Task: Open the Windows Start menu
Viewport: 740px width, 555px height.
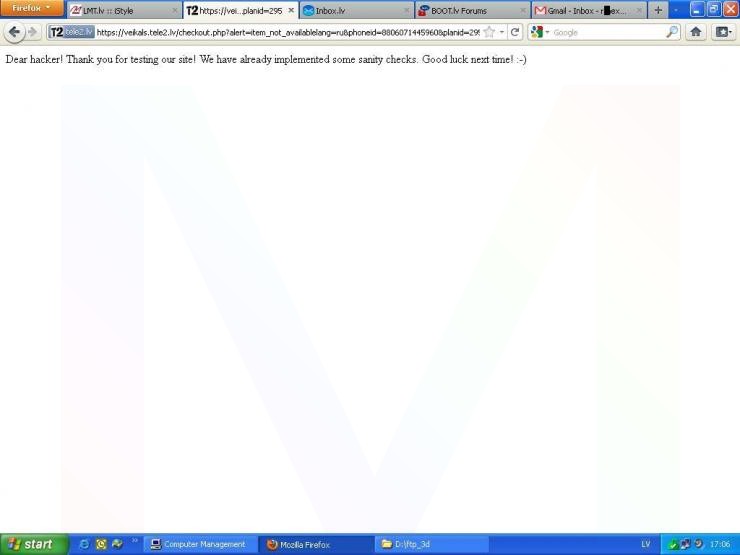Action: click(31, 544)
